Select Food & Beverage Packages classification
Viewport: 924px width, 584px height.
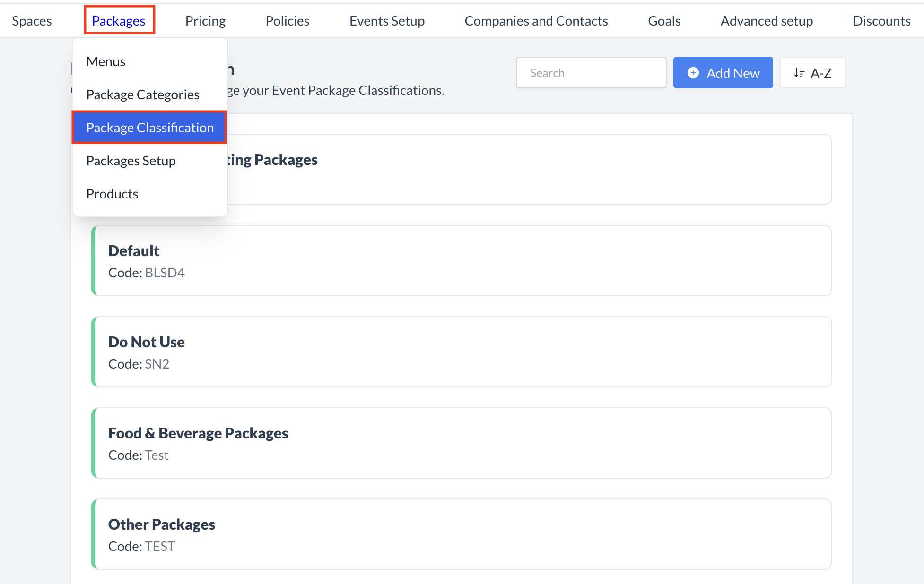click(461, 443)
